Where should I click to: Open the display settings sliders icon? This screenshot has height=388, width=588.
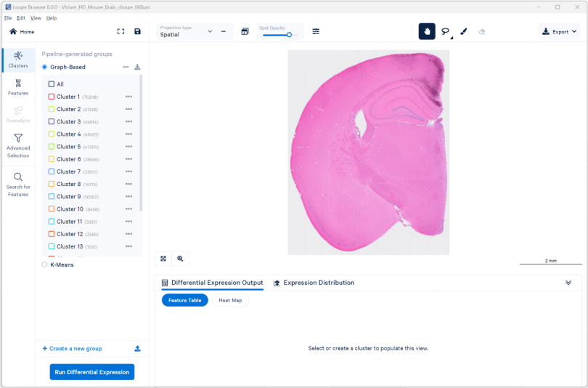(x=316, y=31)
